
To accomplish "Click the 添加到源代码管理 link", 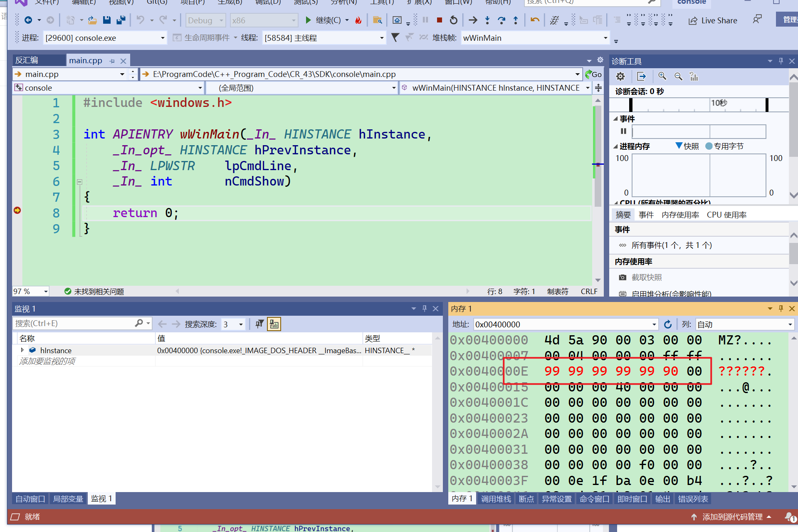I will [x=732, y=517].
